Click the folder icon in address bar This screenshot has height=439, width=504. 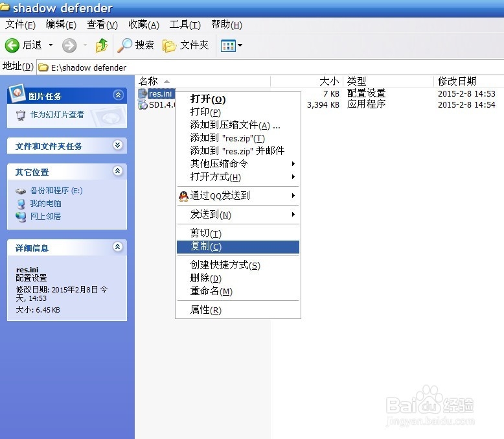(x=43, y=67)
